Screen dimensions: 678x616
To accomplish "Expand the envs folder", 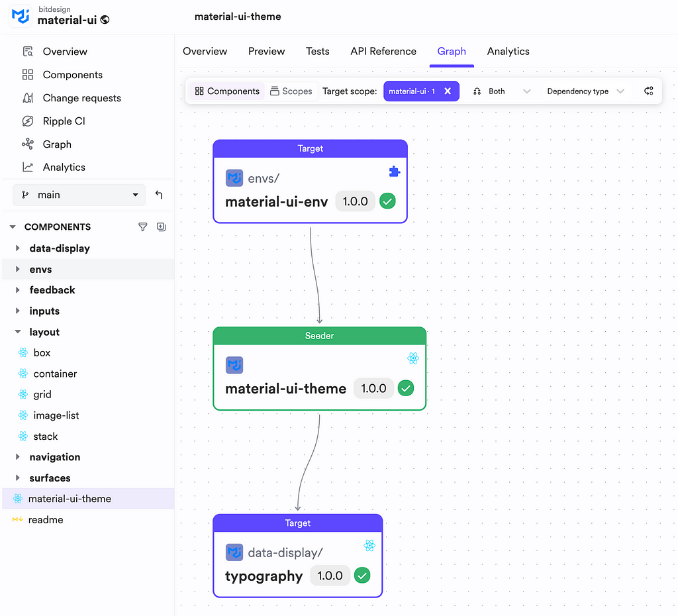I will pyautogui.click(x=18, y=269).
